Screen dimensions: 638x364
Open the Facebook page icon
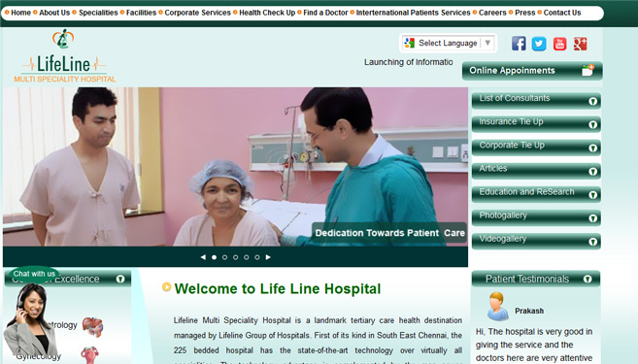point(519,43)
